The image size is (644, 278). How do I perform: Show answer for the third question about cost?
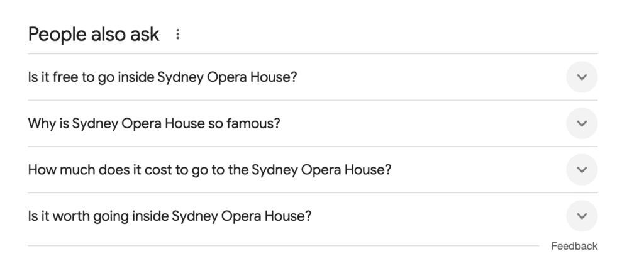313,170
